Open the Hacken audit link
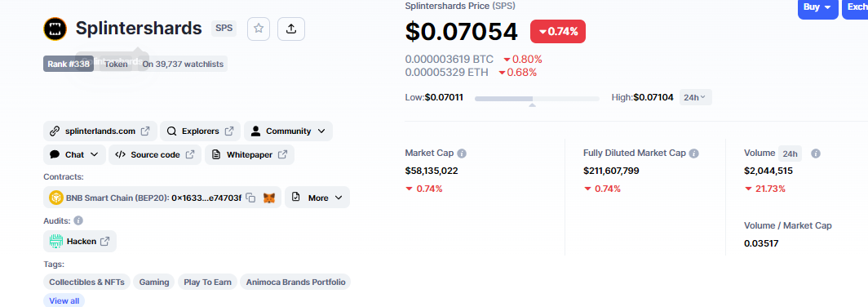This screenshot has width=868, height=307. click(80, 241)
